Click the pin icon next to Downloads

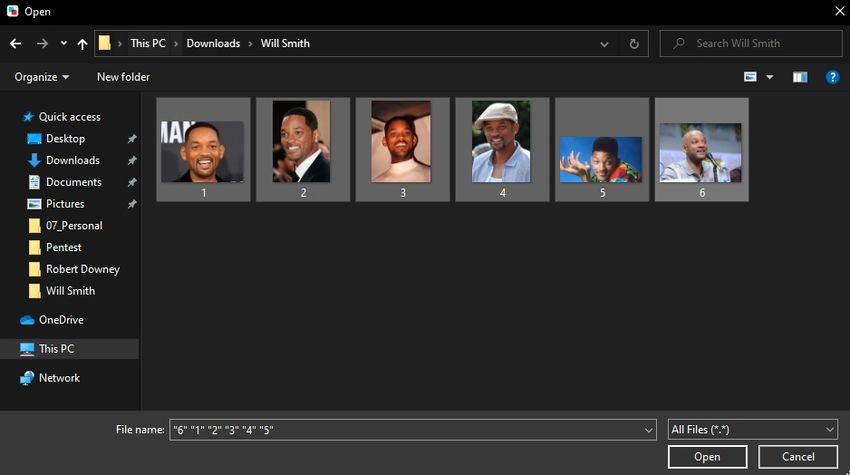tap(132, 161)
